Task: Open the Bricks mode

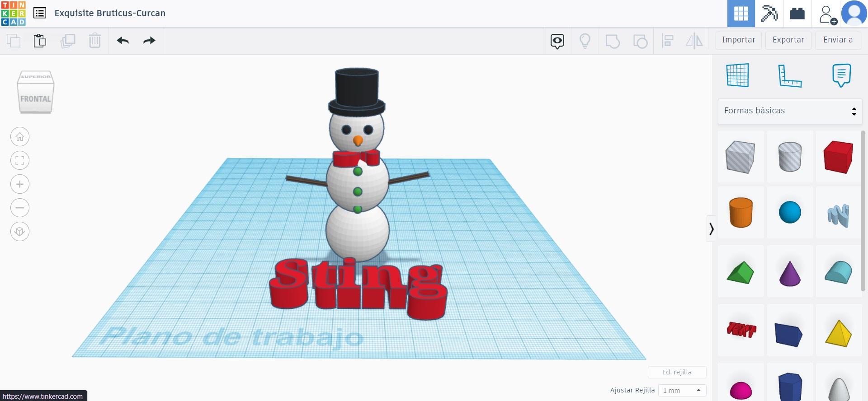Action: pyautogui.click(x=797, y=14)
